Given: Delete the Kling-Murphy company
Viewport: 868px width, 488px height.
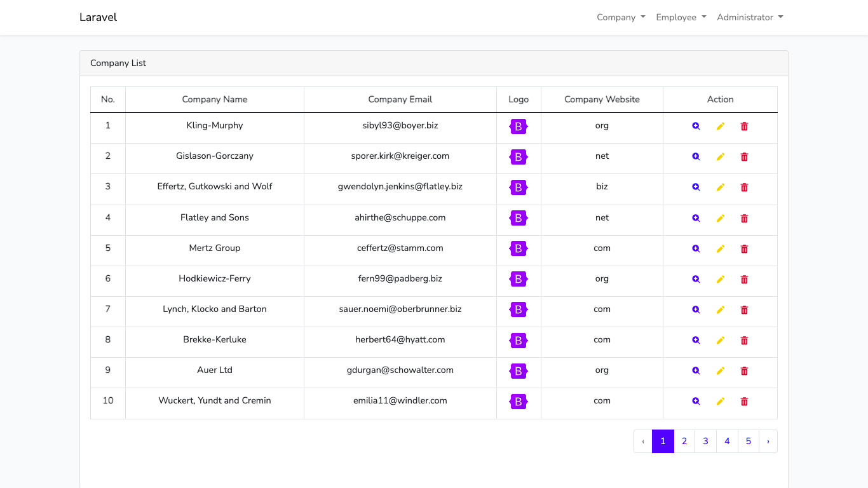Looking at the screenshot, I should point(744,126).
